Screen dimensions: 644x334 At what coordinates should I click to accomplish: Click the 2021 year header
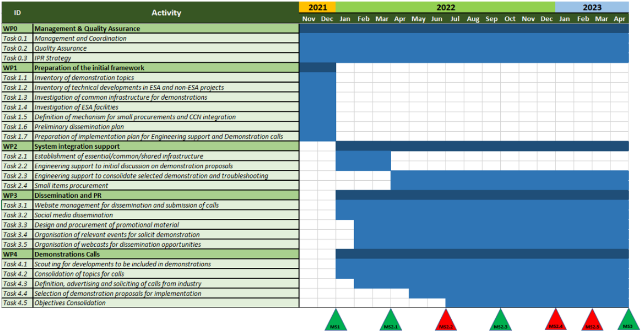click(318, 7)
